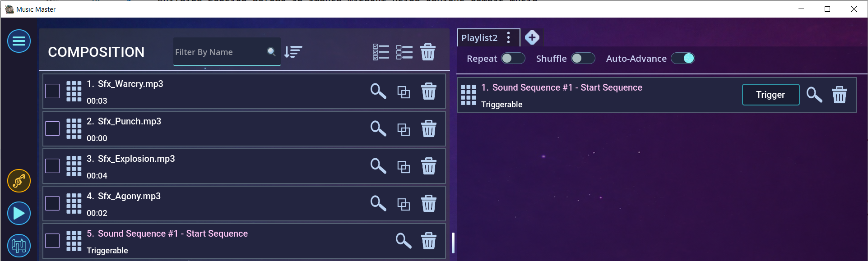Deselect all items using unchecked list icon

pyautogui.click(x=404, y=52)
